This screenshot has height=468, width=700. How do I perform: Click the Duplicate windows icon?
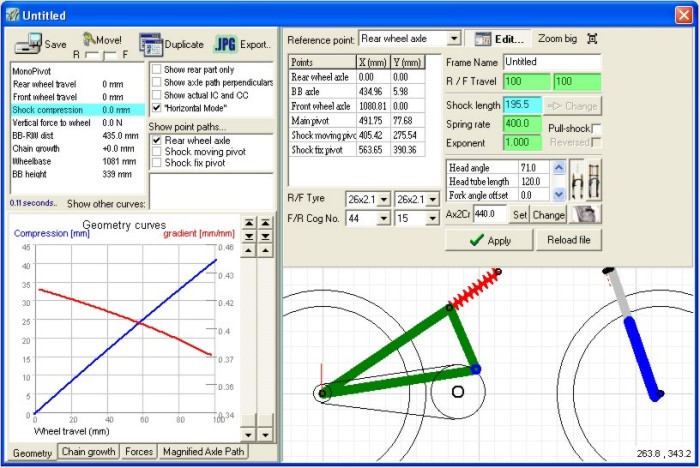pos(150,44)
